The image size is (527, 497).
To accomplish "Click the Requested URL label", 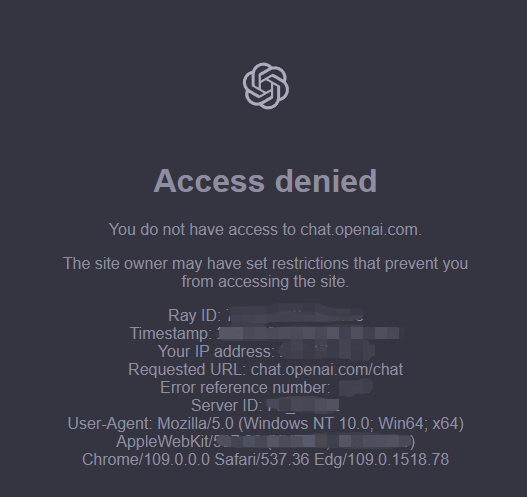I will tap(188, 370).
